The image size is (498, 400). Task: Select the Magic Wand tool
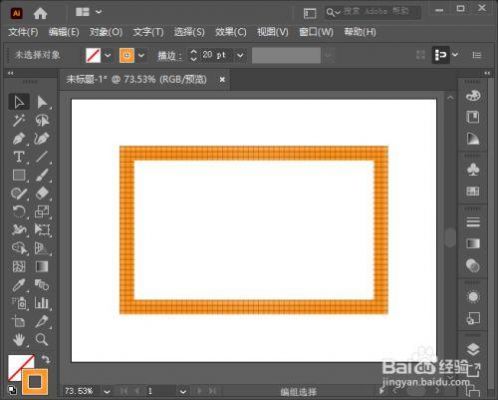coord(19,120)
